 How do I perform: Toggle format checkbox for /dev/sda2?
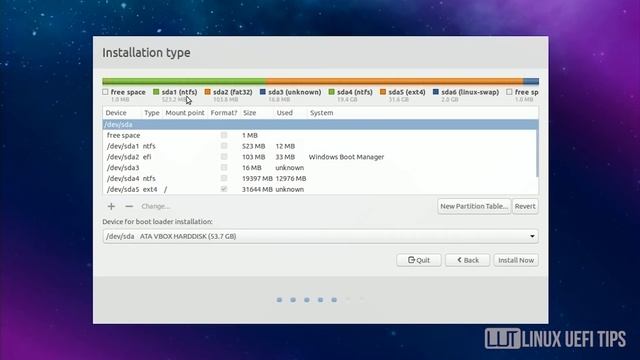point(224,157)
